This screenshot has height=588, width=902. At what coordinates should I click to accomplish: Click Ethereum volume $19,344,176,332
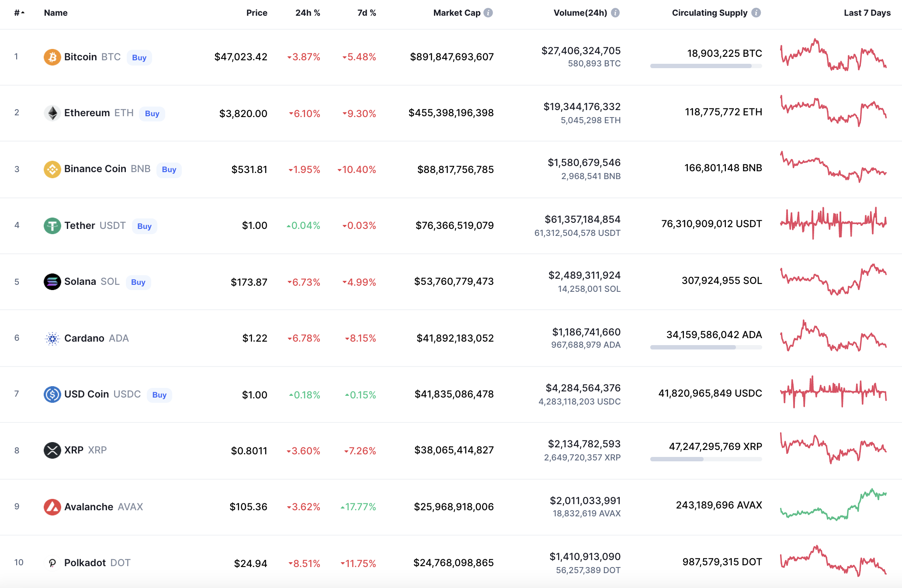[x=582, y=107]
